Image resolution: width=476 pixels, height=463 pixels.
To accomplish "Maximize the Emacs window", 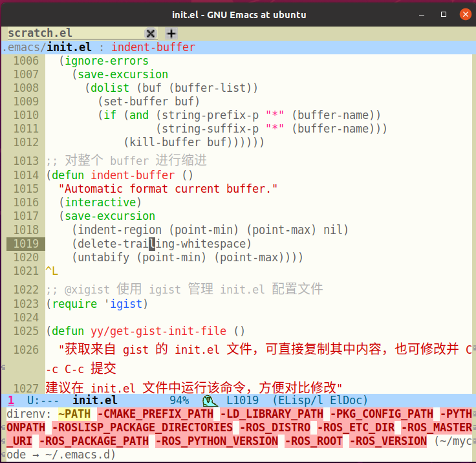I will point(443,14).
